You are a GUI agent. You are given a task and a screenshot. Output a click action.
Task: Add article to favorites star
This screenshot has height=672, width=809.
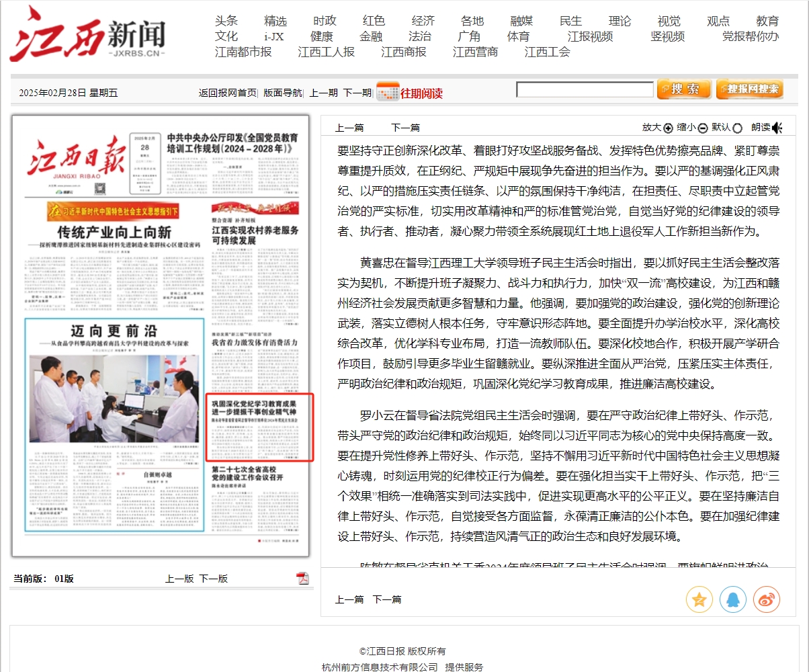tap(699, 599)
